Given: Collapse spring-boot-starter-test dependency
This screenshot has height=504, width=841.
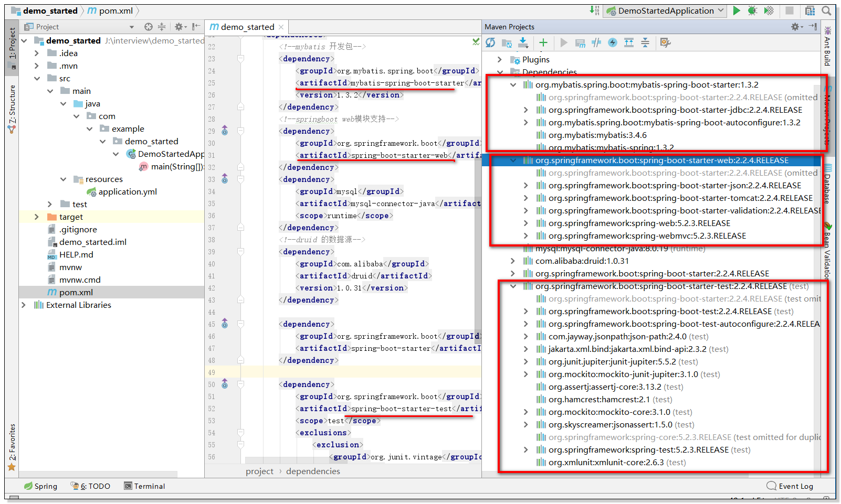Looking at the screenshot, I should click(x=513, y=286).
